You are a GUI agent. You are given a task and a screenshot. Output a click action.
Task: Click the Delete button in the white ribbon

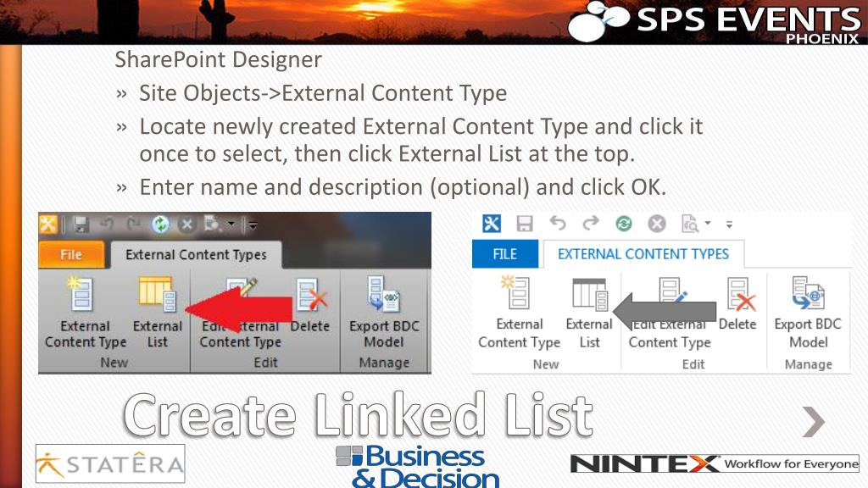[738, 304]
